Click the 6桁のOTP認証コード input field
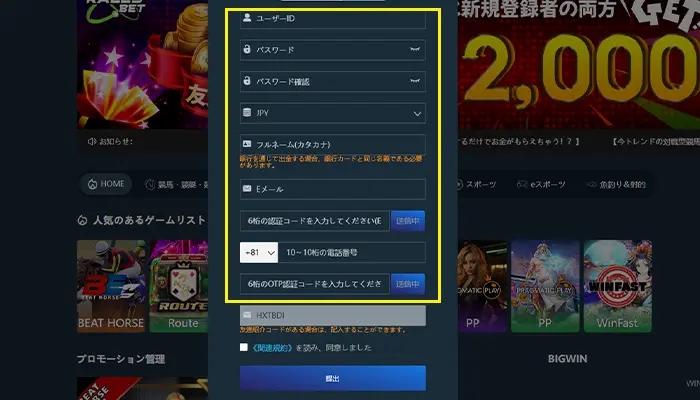The image size is (700, 400). (x=315, y=284)
